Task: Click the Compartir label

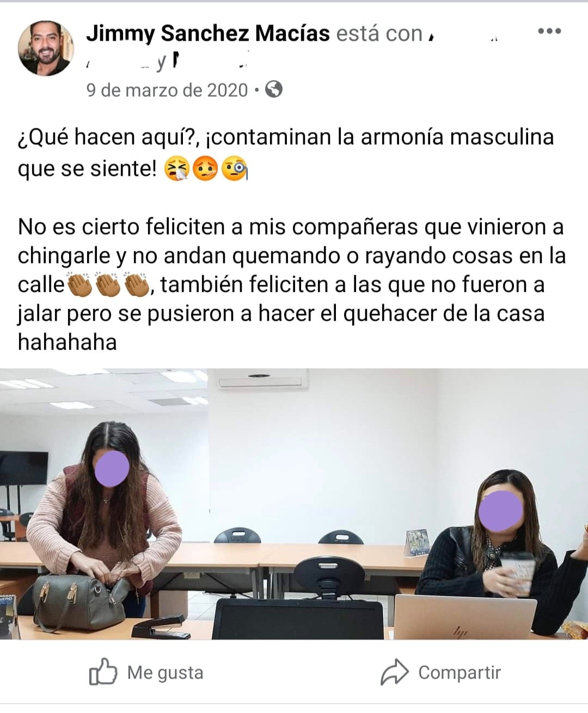Action: click(x=460, y=673)
